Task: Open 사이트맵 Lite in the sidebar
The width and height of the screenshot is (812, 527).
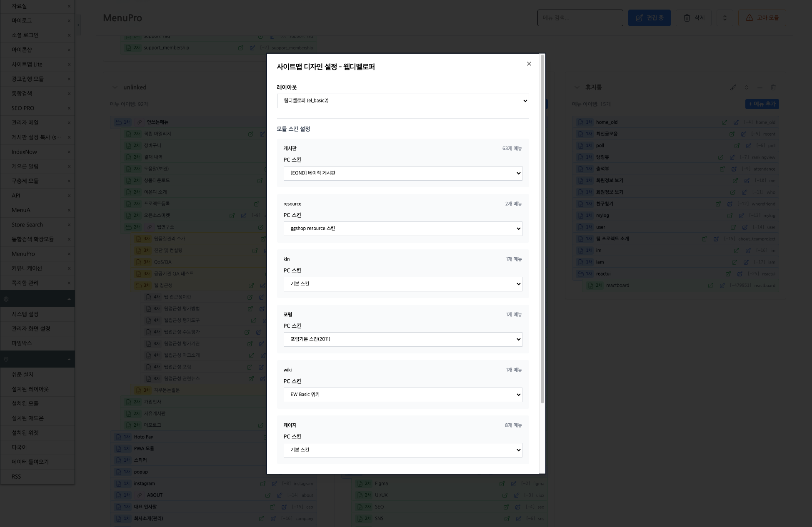Action: pos(27,65)
